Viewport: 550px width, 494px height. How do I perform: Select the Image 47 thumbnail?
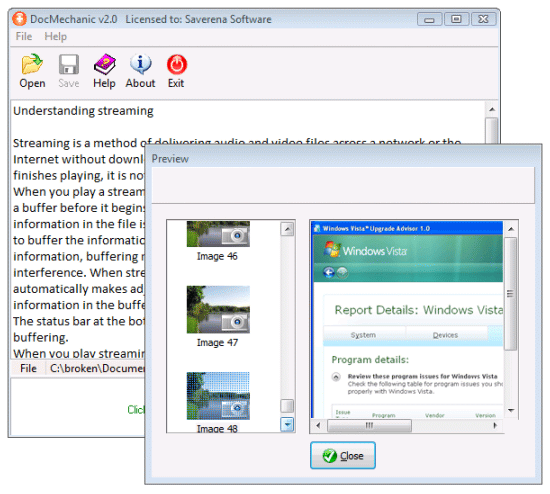click(x=218, y=309)
